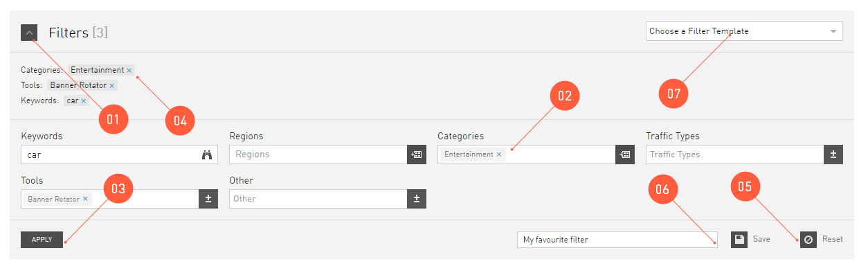The width and height of the screenshot is (868, 273).
Task: Focus the Regions input field
Action: tap(318, 155)
